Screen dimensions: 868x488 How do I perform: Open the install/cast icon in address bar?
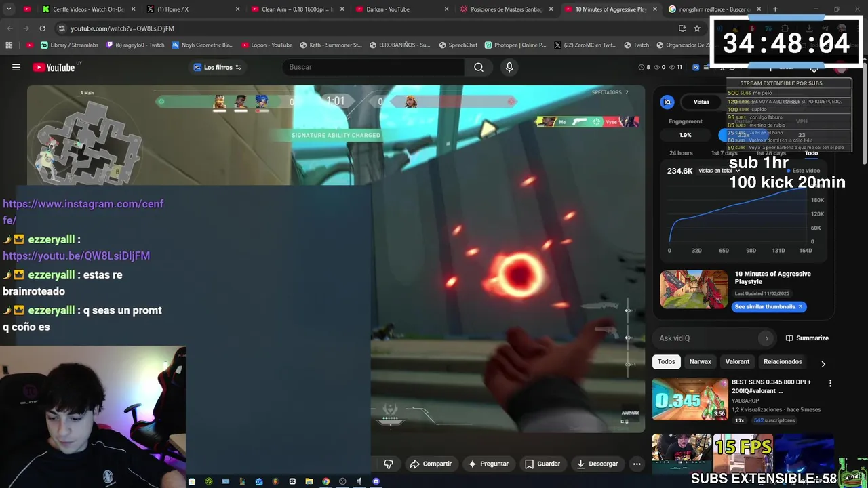point(682,28)
